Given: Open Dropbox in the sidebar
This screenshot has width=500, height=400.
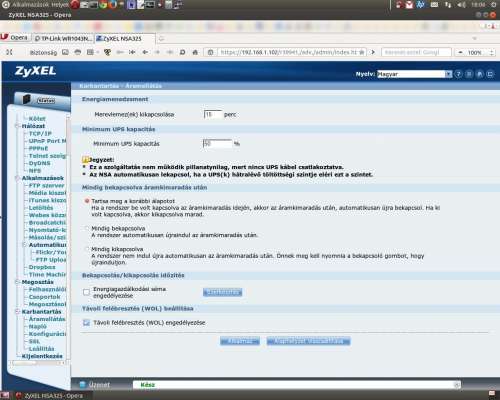Looking at the screenshot, I should 42,267.
